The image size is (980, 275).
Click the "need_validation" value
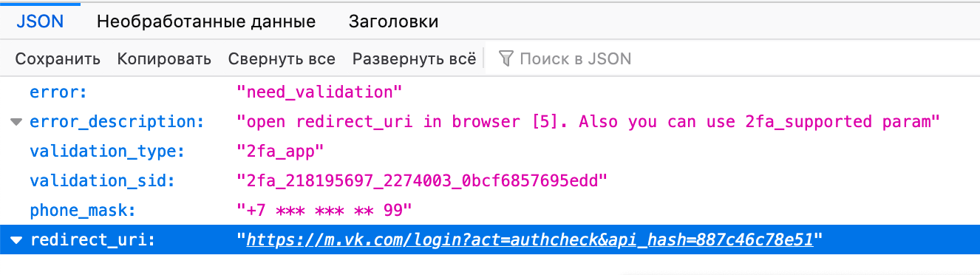[319, 92]
